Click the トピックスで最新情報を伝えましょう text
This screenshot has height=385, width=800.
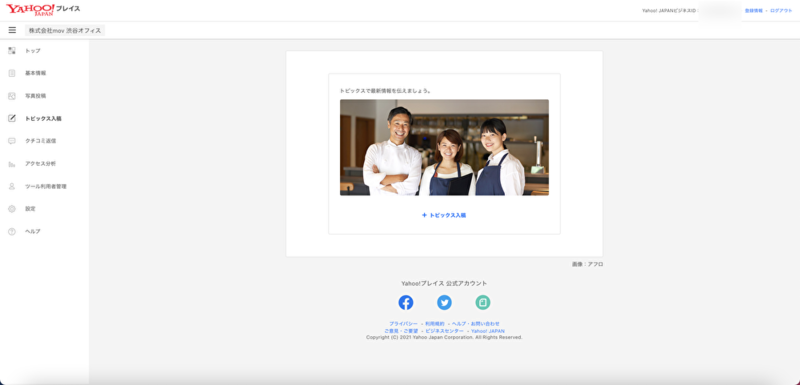[x=386, y=91]
